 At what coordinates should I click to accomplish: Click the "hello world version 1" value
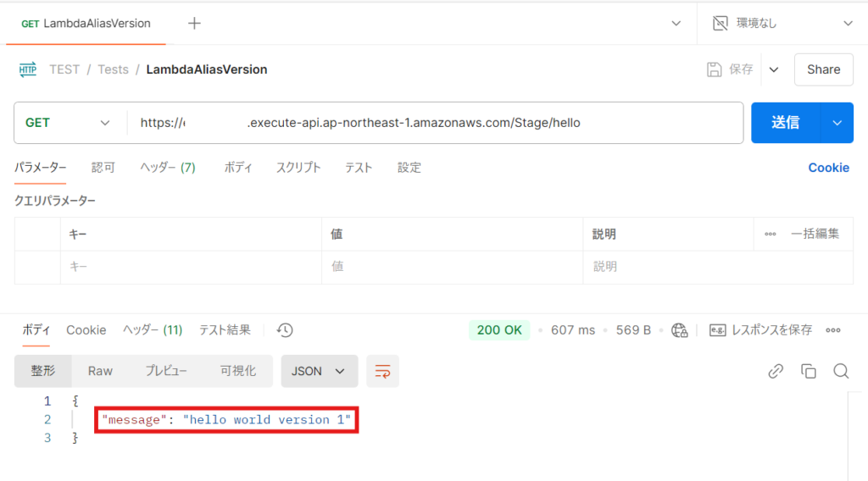click(x=267, y=420)
